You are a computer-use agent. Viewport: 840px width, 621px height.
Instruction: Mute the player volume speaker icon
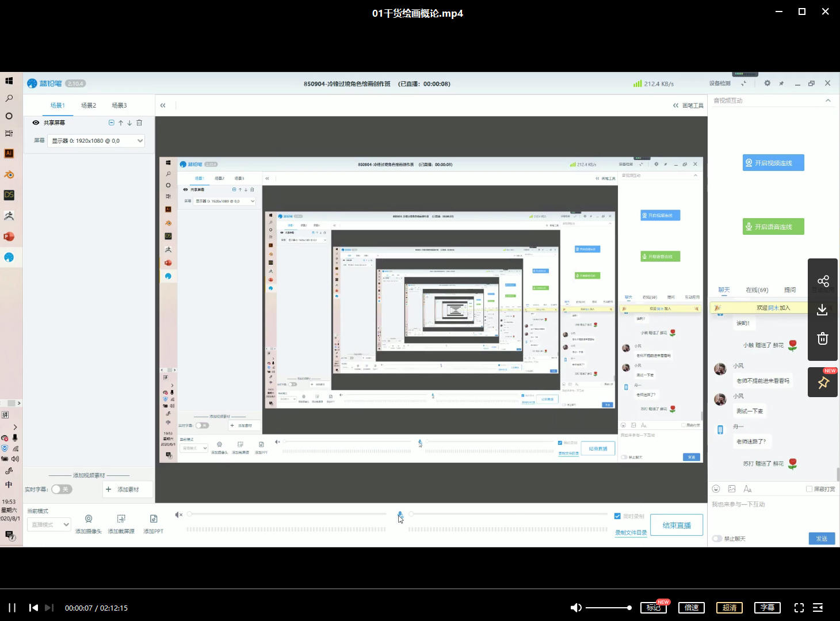(575, 608)
